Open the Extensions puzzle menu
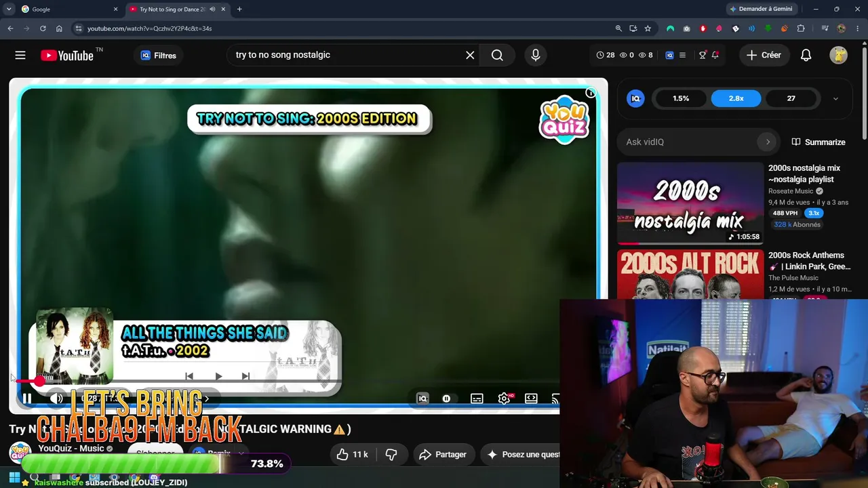Viewport: 868px width, 488px height. pyautogui.click(x=801, y=28)
